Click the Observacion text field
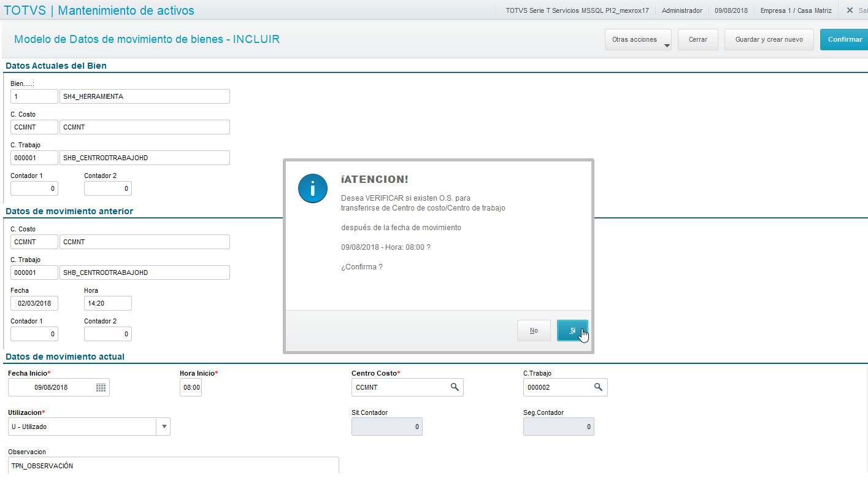 click(174, 466)
